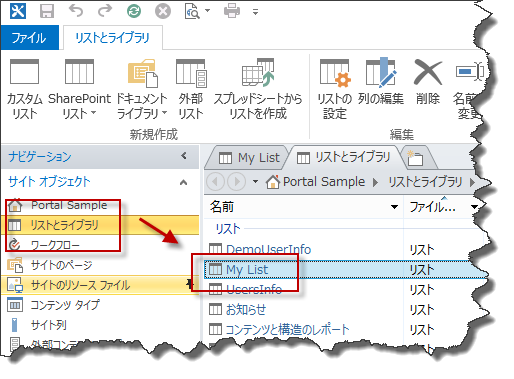Click Portal Sample in breadcrumb
514x379 pixels.
(x=324, y=182)
